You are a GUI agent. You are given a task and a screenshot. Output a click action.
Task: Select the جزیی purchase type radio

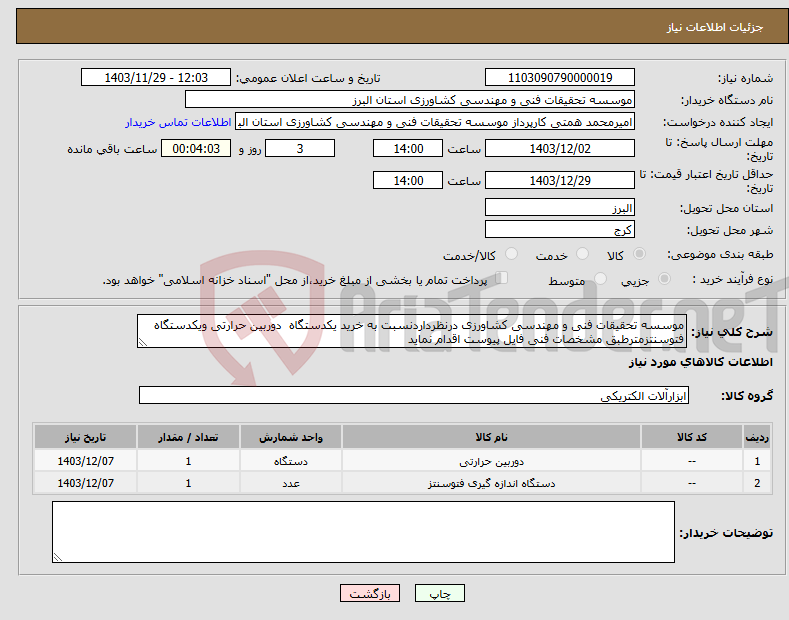pos(664,279)
